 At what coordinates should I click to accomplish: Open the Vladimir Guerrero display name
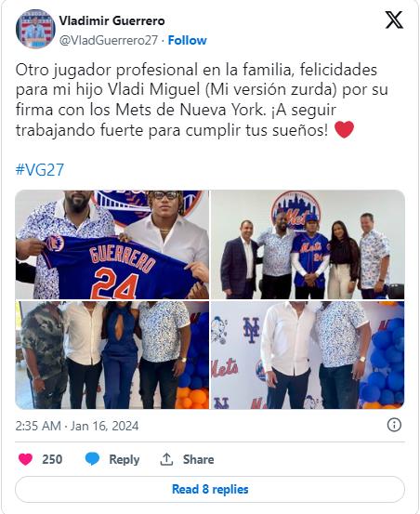coord(112,20)
